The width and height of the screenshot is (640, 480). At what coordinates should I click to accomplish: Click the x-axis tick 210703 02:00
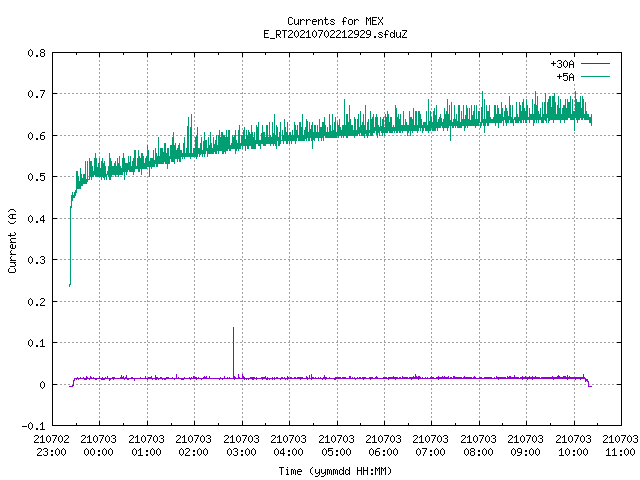coord(194,446)
